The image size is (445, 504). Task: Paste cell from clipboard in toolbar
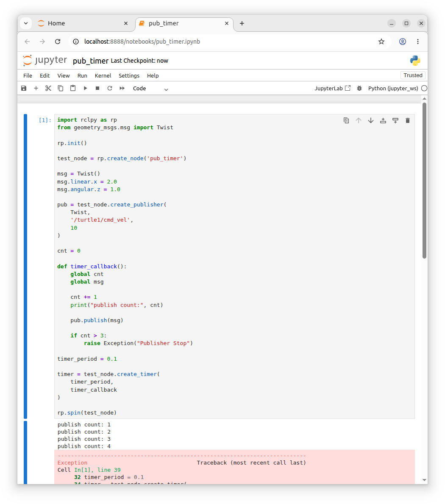point(73,88)
